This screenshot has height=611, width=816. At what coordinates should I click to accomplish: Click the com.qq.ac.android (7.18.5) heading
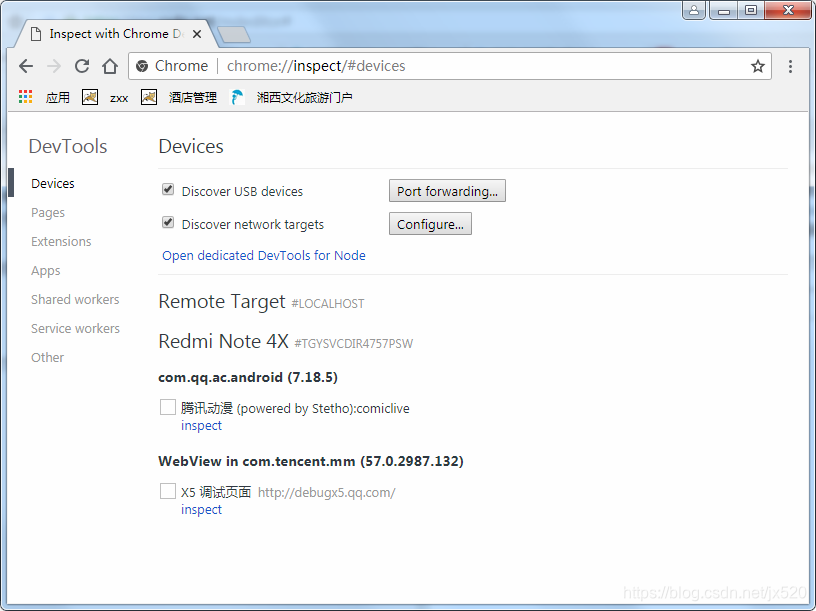coord(248,377)
